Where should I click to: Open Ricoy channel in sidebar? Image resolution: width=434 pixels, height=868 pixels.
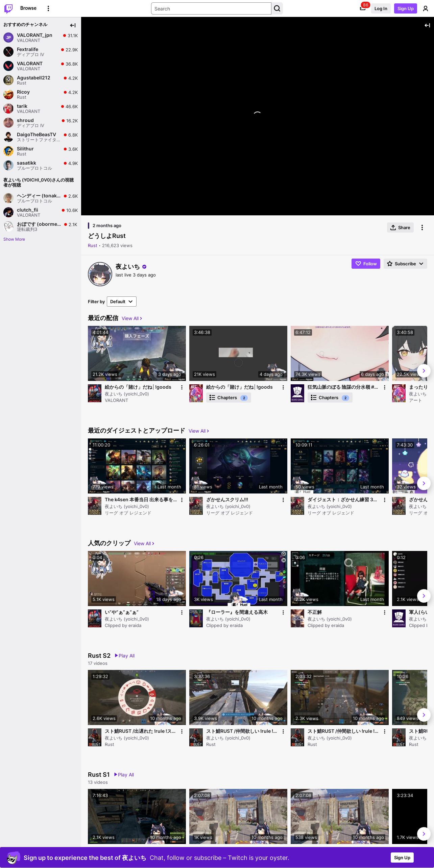coord(41,94)
